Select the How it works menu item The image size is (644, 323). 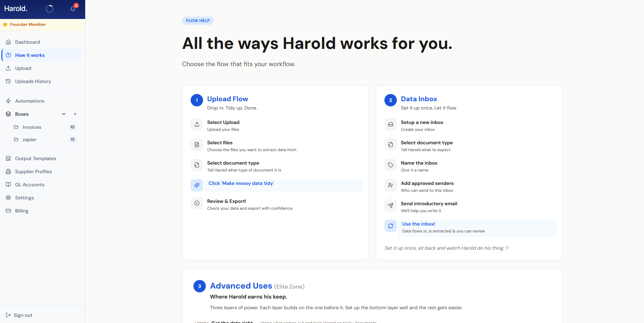pyautogui.click(x=41, y=55)
